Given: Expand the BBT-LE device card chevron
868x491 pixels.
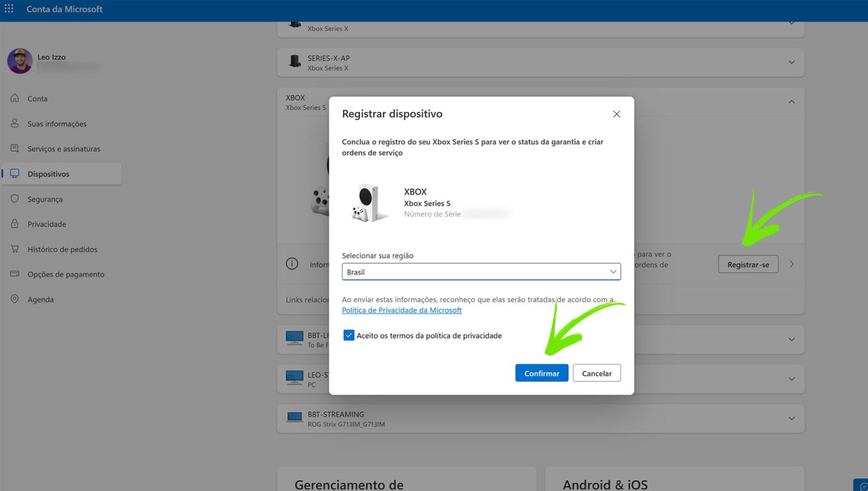Looking at the screenshot, I should pyautogui.click(x=792, y=339).
